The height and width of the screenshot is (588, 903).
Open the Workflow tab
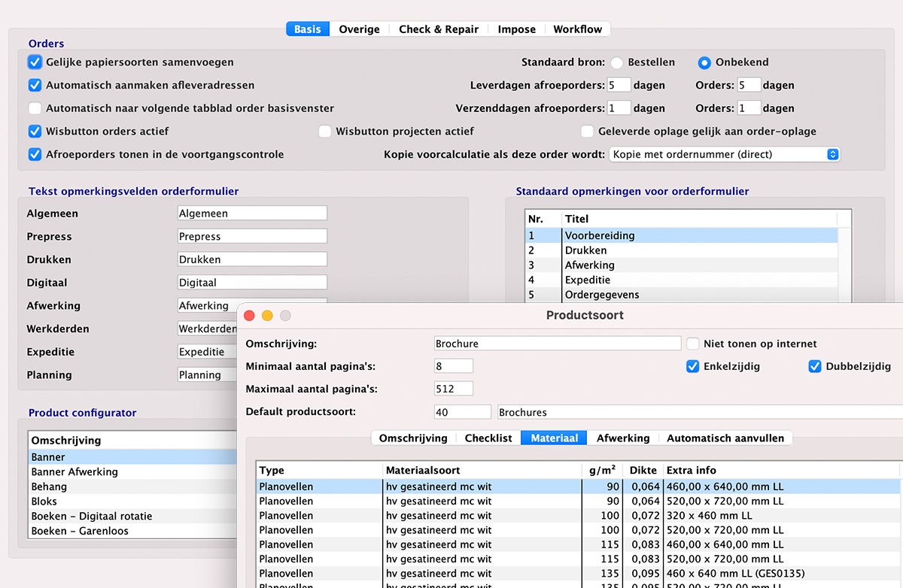(x=578, y=29)
